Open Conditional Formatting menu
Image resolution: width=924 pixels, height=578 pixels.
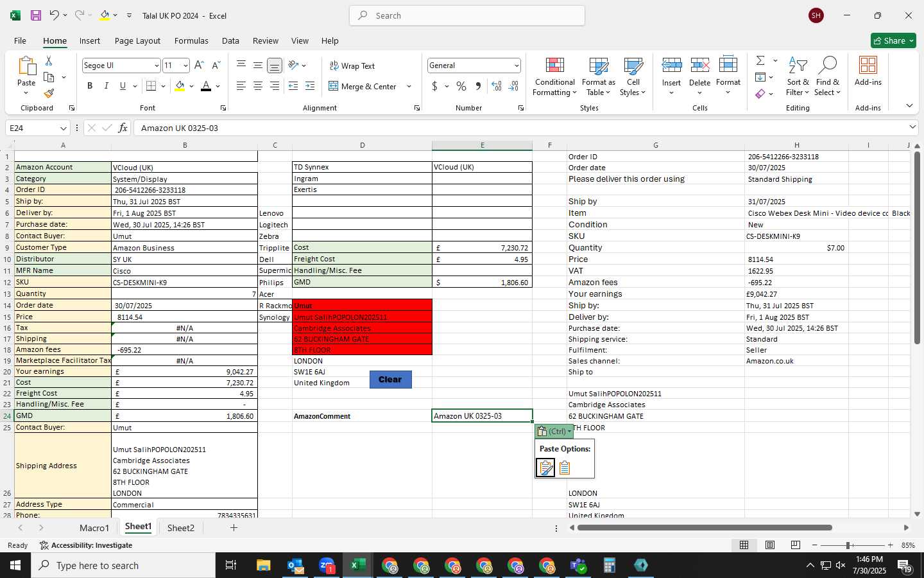tap(554, 77)
